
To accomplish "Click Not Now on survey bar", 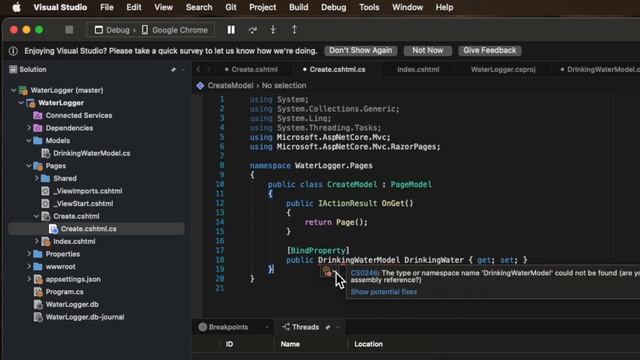I will (427, 51).
